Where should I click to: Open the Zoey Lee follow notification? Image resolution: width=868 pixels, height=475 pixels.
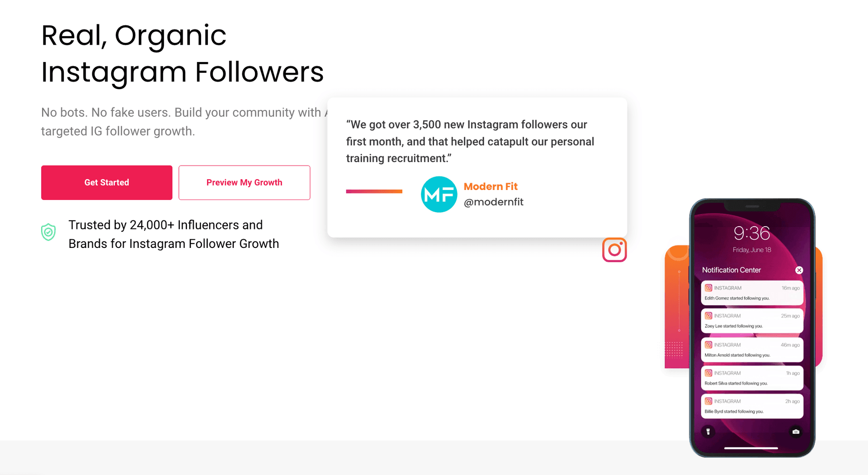tap(752, 321)
